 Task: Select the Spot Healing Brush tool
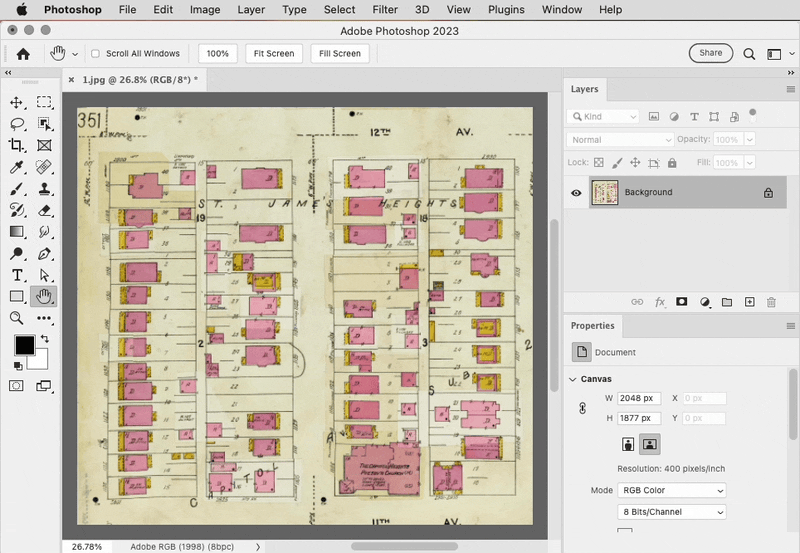point(44,167)
